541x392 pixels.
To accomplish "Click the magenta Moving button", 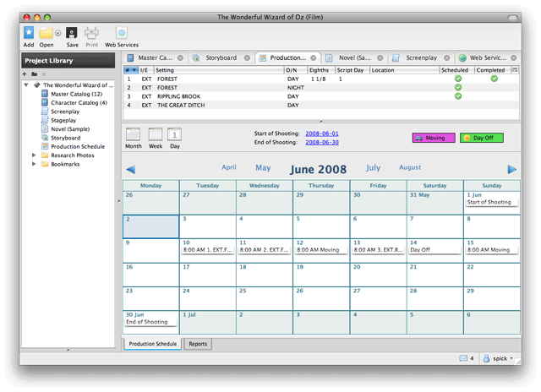I will (434, 138).
